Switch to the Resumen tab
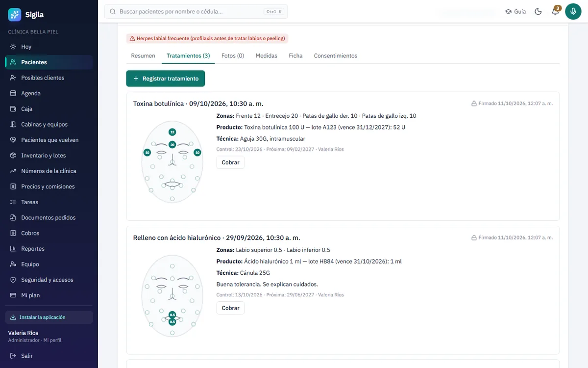588x368 pixels. coord(143,56)
